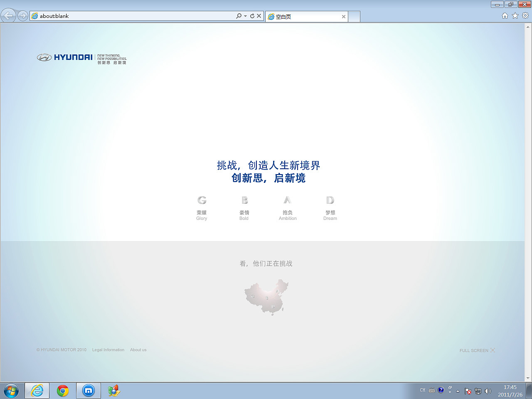Click the Refresh page icon
The height and width of the screenshot is (399, 532).
click(252, 16)
